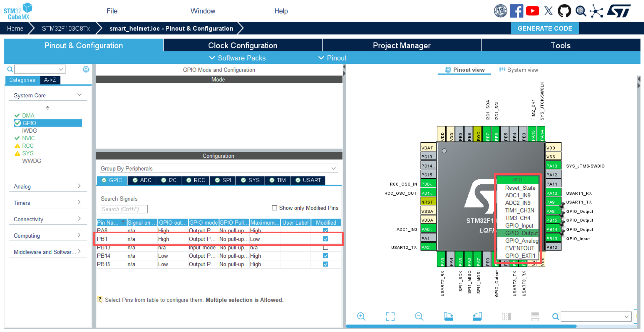644x332 pixels.
Task: Open the Help menu
Action: click(x=281, y=11)
